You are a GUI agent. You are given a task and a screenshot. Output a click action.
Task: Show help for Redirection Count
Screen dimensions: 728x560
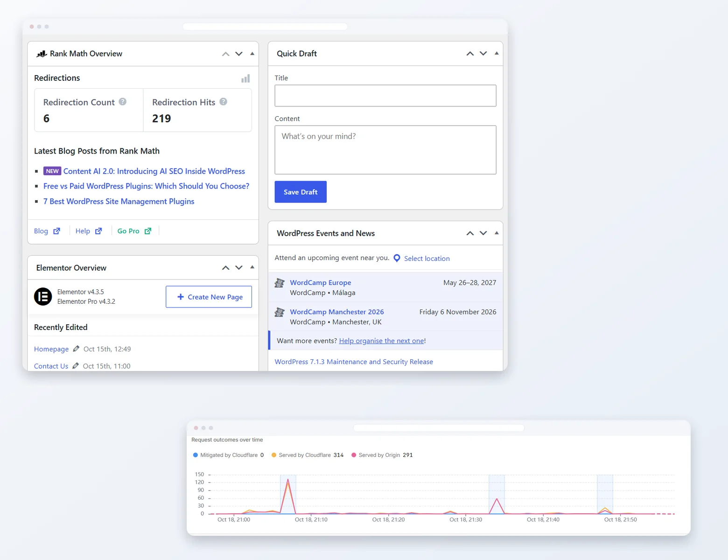click(123, 102)
